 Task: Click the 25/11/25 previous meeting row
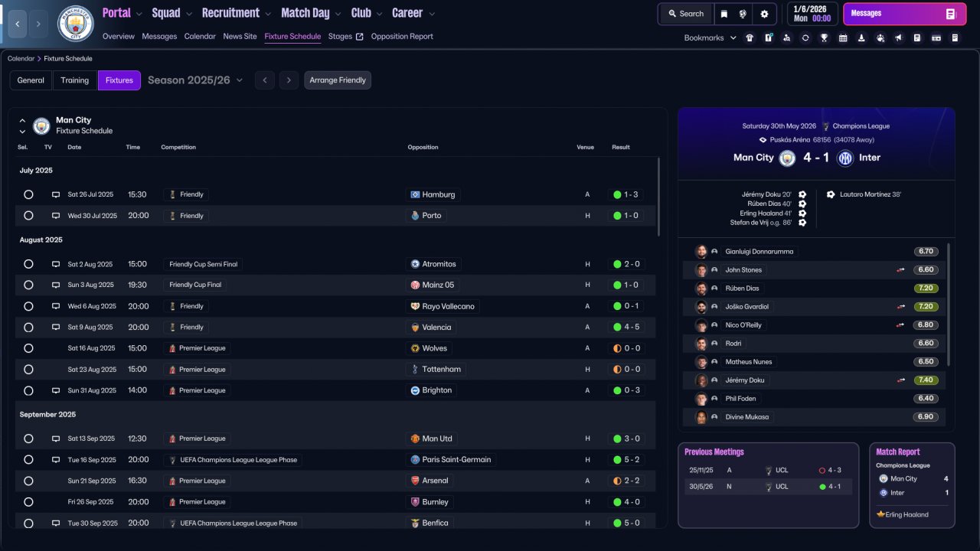pyautogui.click(x=768, y=471)
